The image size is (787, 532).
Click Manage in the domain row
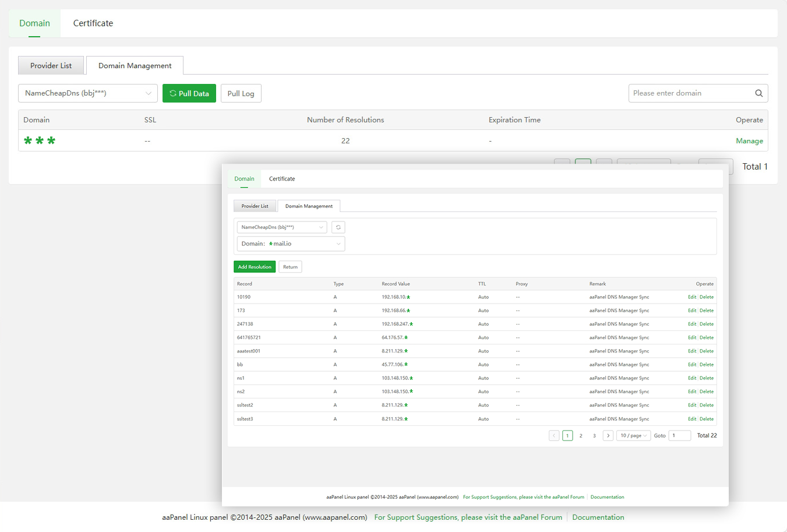click(749, 141)
